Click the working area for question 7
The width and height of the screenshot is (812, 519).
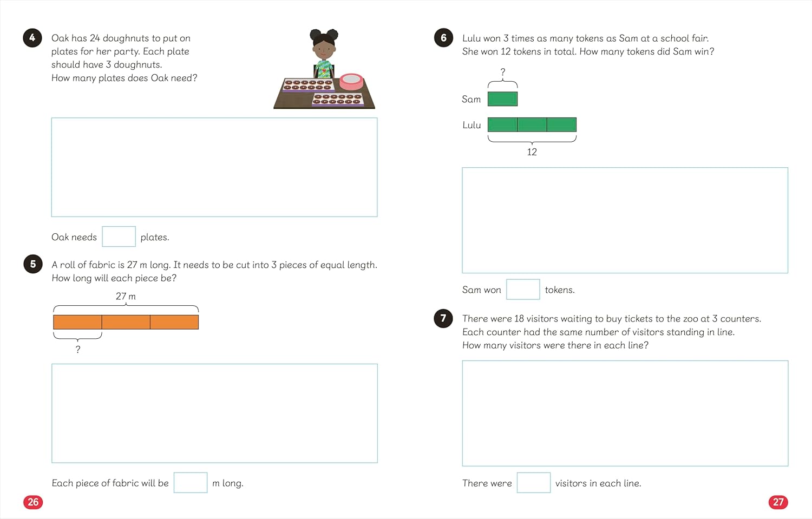tap(625, 413)
